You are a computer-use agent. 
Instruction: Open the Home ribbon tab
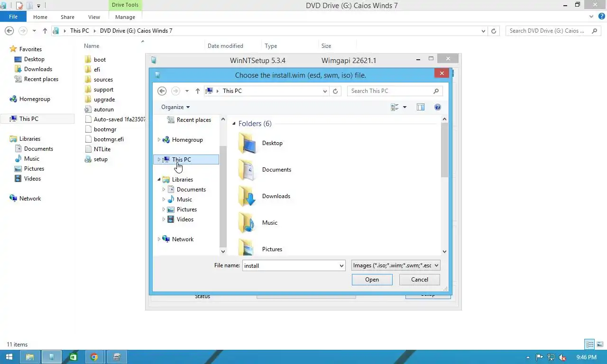(x=40, y=17)
